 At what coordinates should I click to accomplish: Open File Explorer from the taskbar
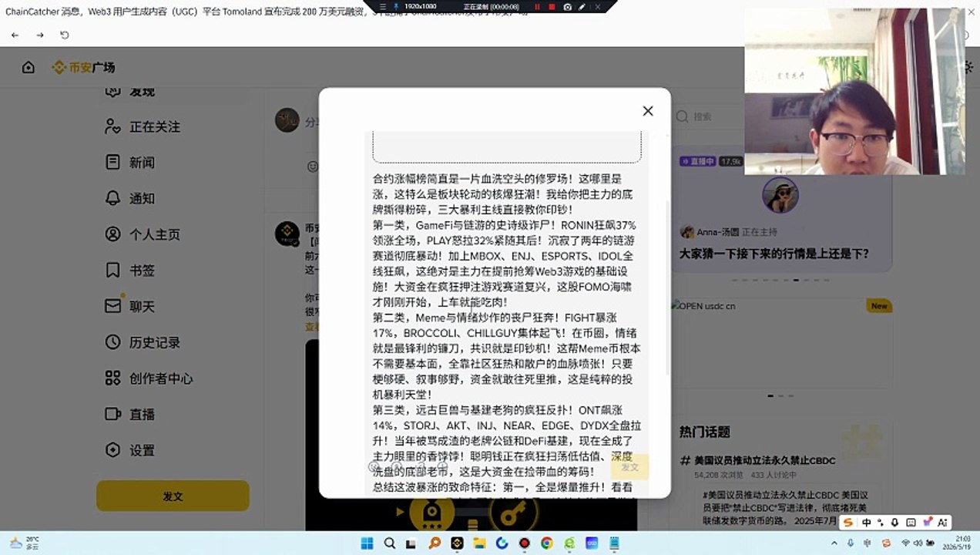[479, 543]
